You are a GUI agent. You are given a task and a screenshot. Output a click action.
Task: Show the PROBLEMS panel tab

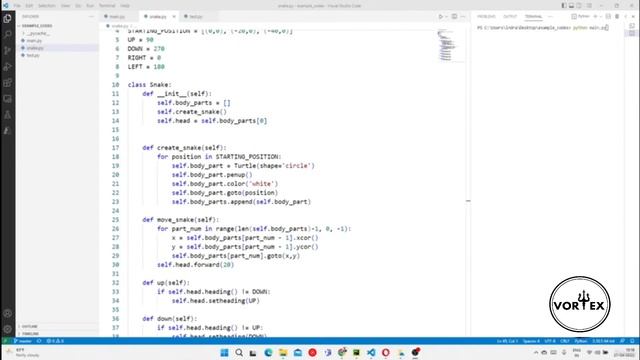pyautogui.click(x=486, y=17)
